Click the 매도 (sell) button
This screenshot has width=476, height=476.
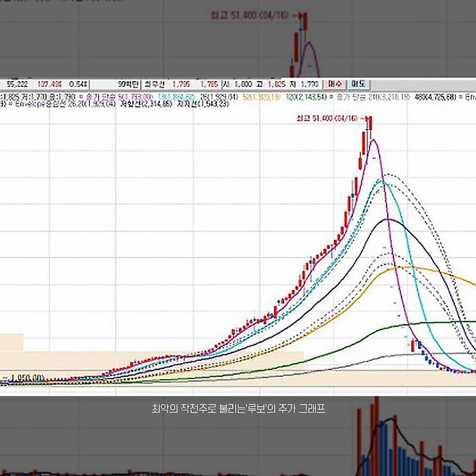(x=358, y=83)
